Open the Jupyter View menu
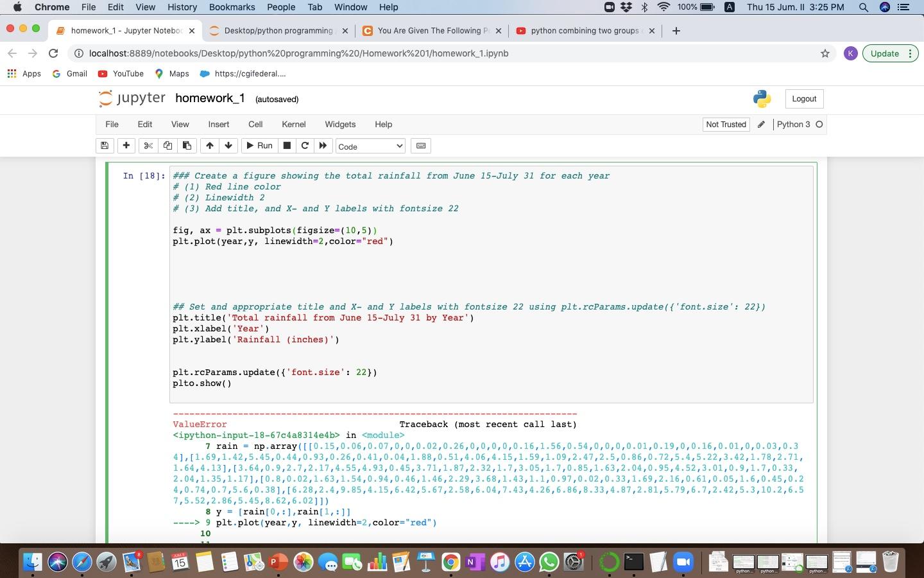Image resolution: width=924 pixels, height=578 pixels. point(180,125)
